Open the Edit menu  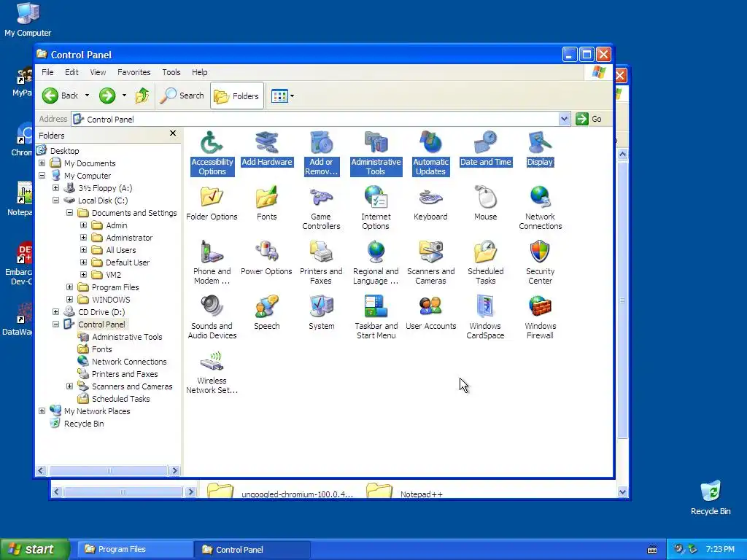point(71,72)
